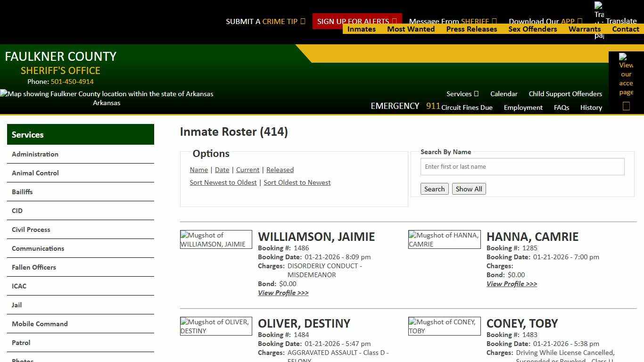This screenshot has width=644, height=362.
Task: Open the Child Support Offenders page
Action: click(565, 94)
